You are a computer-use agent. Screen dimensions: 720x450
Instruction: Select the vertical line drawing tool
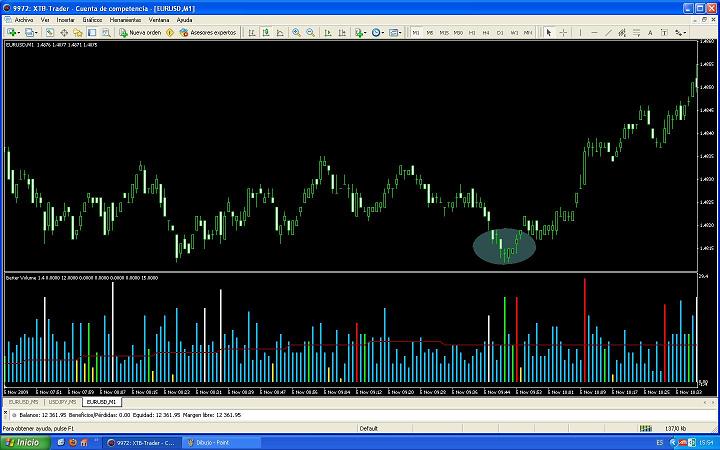pyautogui.click(x=581, y=33)
